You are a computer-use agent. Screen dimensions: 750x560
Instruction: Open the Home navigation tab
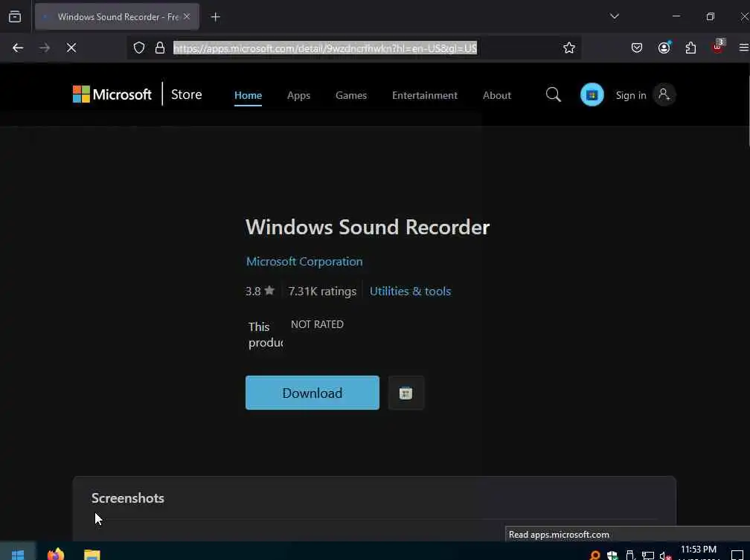[248, 95]
